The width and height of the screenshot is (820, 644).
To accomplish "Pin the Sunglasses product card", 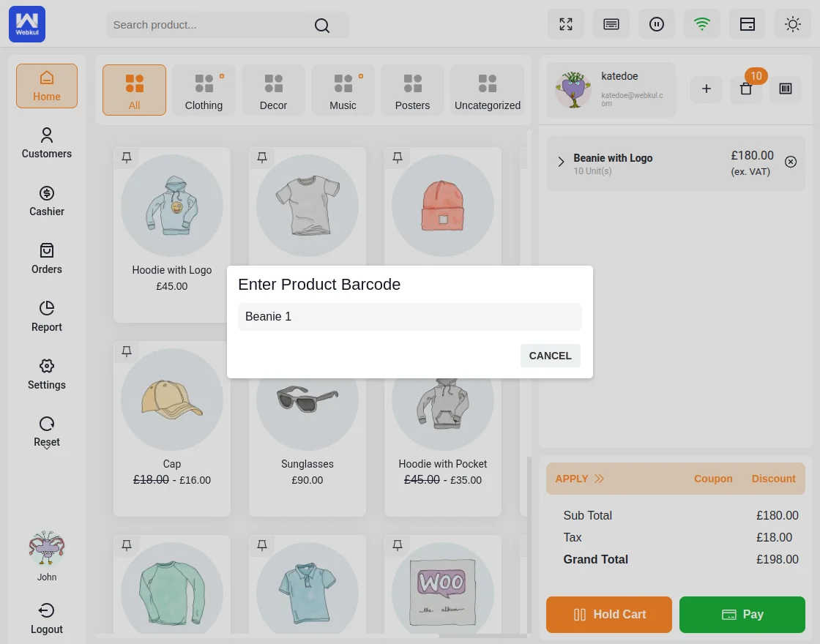I will pos(262,351).
